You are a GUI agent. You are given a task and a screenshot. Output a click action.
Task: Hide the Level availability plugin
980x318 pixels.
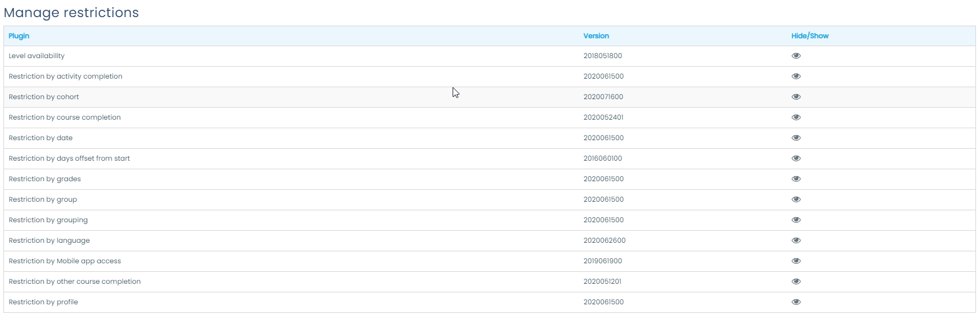tap(796, 56)
